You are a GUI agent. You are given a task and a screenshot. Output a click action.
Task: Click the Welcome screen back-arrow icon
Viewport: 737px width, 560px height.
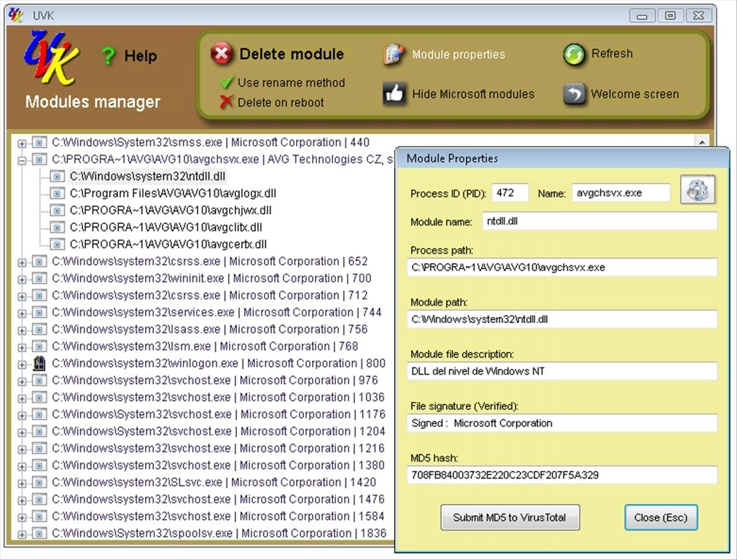coord(574,93)
